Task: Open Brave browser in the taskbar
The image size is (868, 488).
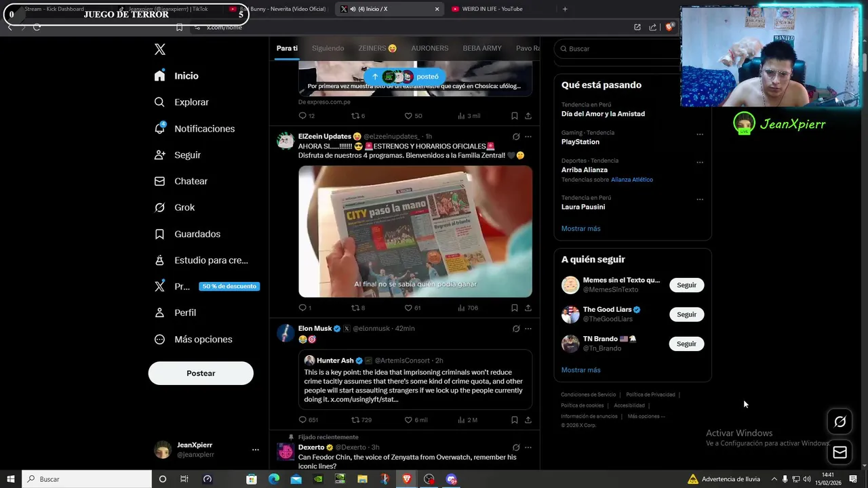Action: tap(406, 479)
